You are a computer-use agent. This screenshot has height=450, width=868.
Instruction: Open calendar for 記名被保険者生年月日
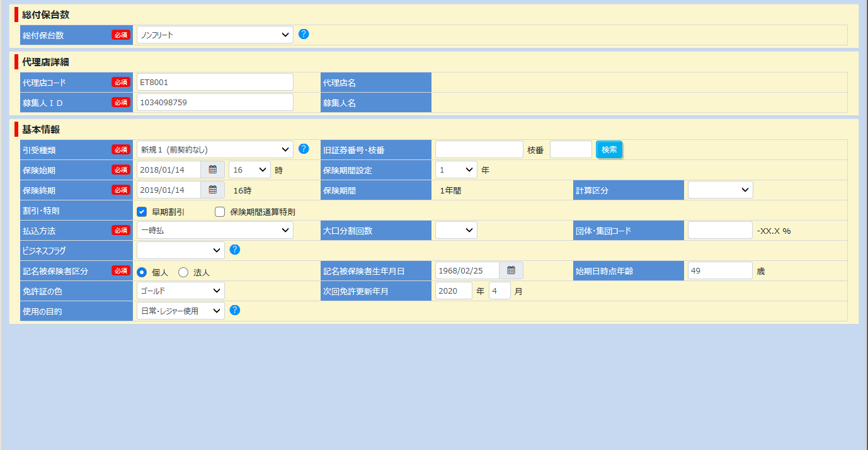pos(511,270)
